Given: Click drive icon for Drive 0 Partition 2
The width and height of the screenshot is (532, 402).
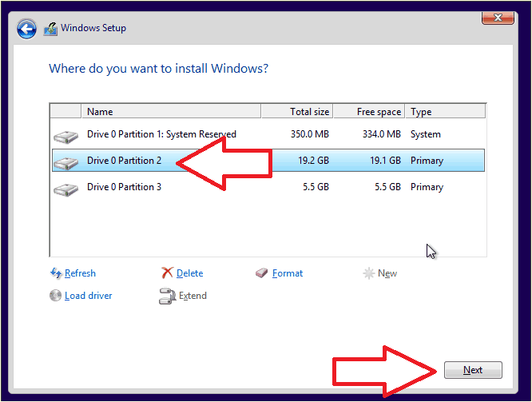Looking at the screenshot, I should tap(66, 163).
